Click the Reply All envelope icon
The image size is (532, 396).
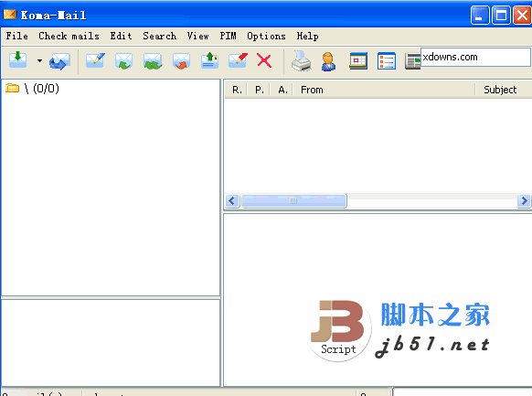pos(153,61)
